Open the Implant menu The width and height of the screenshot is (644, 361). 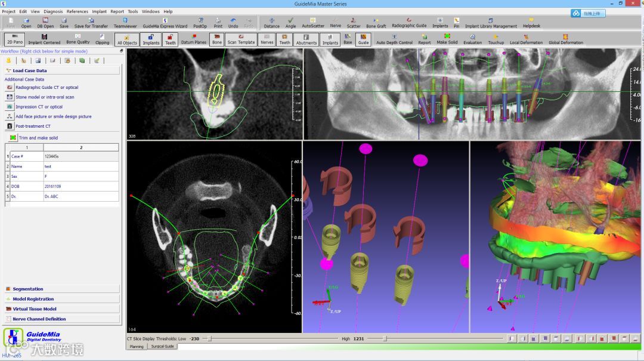point(99,11)
